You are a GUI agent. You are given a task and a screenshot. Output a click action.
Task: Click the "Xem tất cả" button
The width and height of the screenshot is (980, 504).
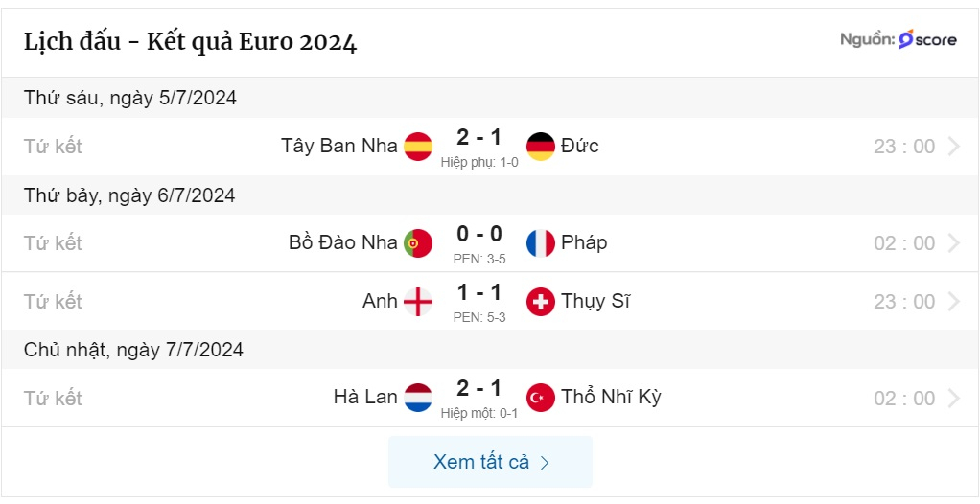click(x=490, y=462)
